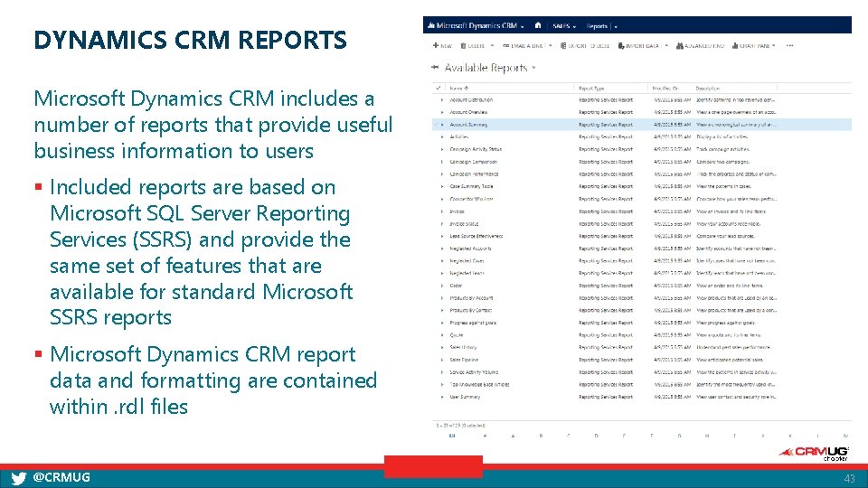
Task: Click the pin icon beside Available Reports
Action: [x=435, y=68]
